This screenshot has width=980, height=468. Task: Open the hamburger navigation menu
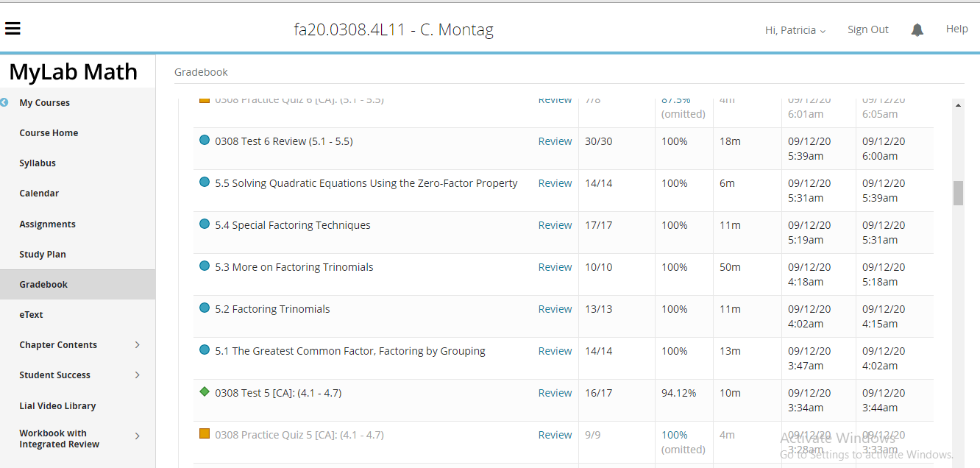(13, 29)
